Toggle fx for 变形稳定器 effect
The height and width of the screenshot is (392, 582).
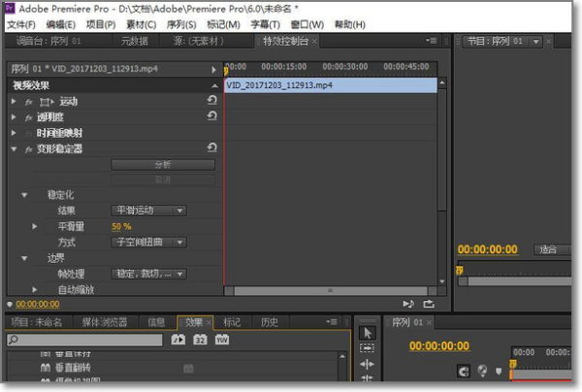pyautogui.click(x=29, y=148)
